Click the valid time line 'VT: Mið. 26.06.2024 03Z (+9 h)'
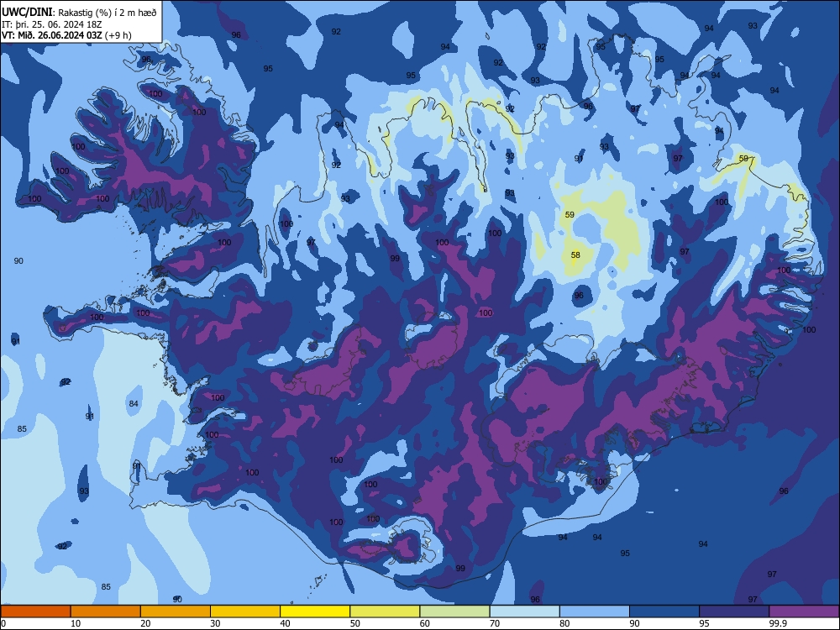The image size is (840, 630). 66,35
